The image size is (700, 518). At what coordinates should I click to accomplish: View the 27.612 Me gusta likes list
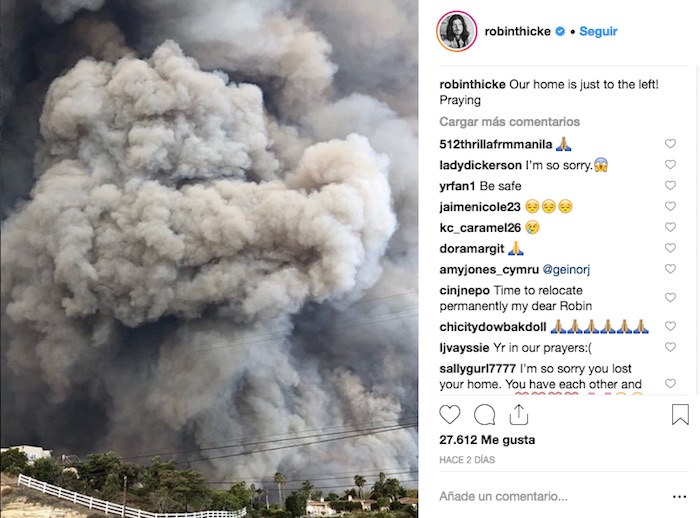pos(487,440)
